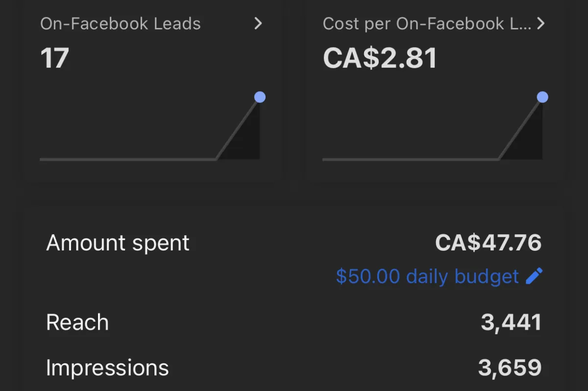This screenshot has width=588, height=391.
Task: Click the 3,659 impressions value
Action: [x=510, y=368]
